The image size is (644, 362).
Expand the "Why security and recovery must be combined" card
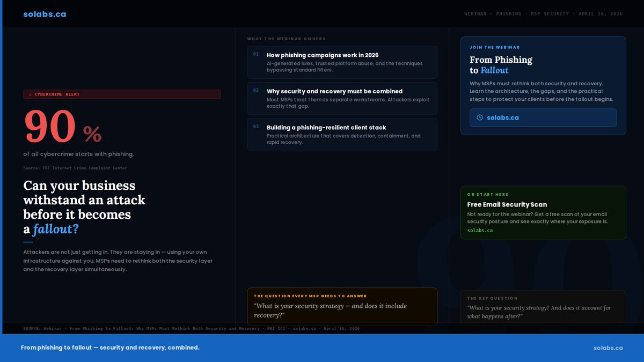342,98
